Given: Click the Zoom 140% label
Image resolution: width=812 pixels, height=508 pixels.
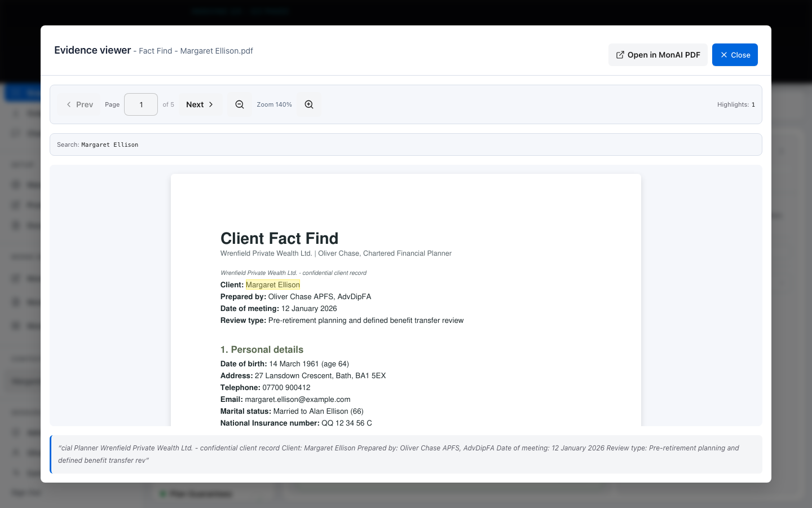Looking at the screenshot, I should [x=274, y=104].
